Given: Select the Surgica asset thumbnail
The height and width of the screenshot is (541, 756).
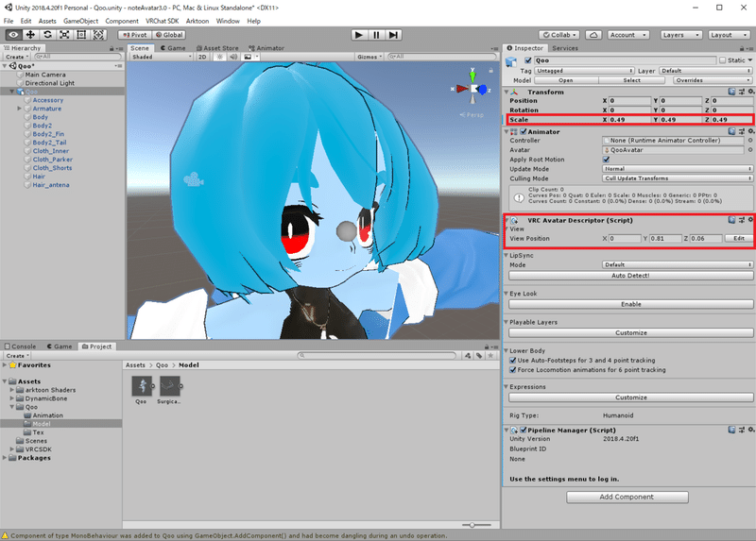Looking at the screenshot, I should tap(170, 386).
